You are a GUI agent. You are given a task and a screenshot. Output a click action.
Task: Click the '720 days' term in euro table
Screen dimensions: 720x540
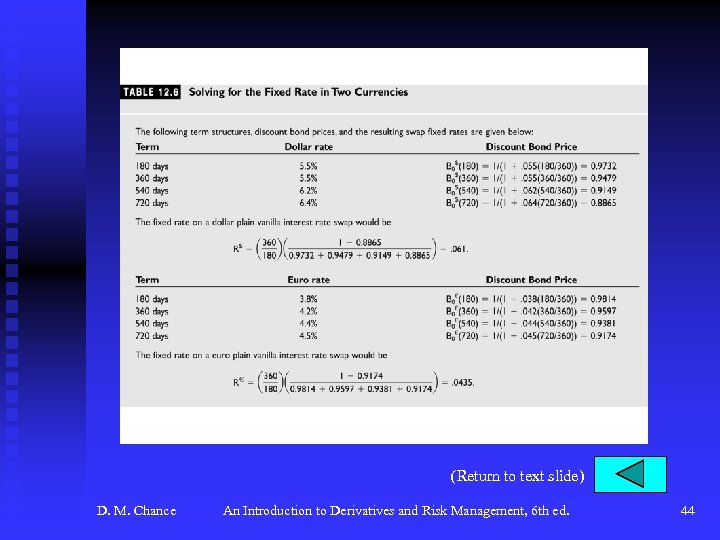click(x=152, y=336)
